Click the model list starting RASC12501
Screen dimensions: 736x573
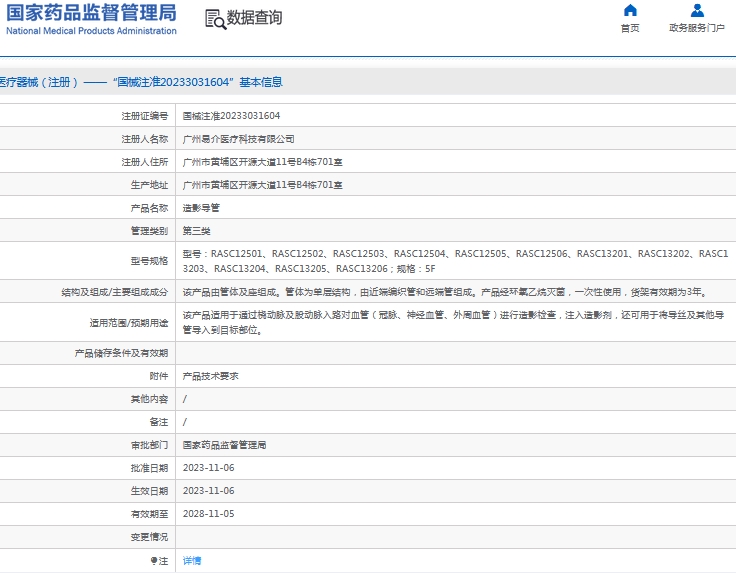(455, 261)
